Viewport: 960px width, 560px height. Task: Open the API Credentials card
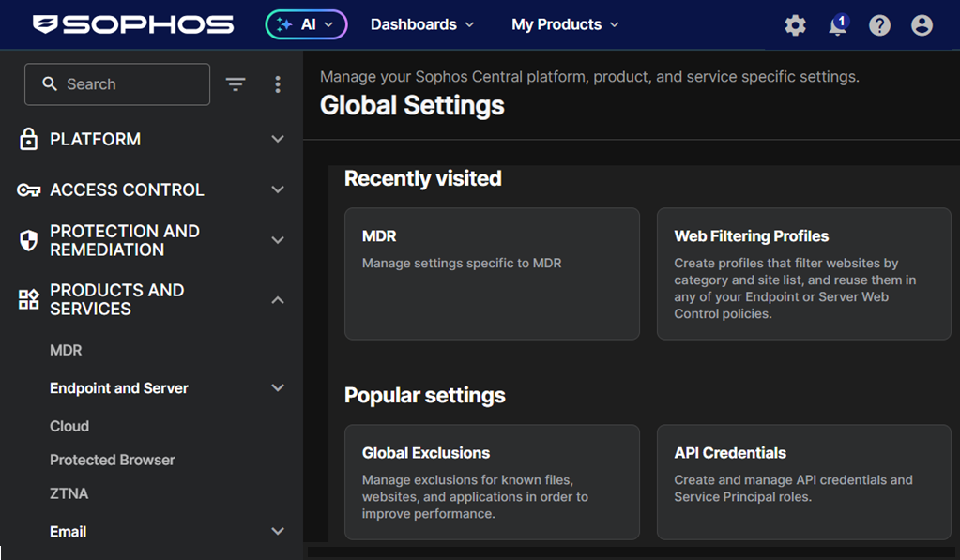pos(804,482)
